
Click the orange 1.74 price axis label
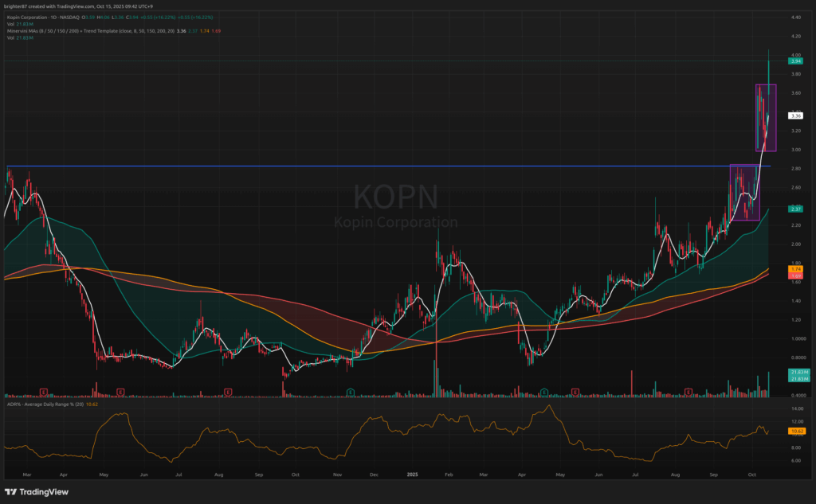point(794,271)
